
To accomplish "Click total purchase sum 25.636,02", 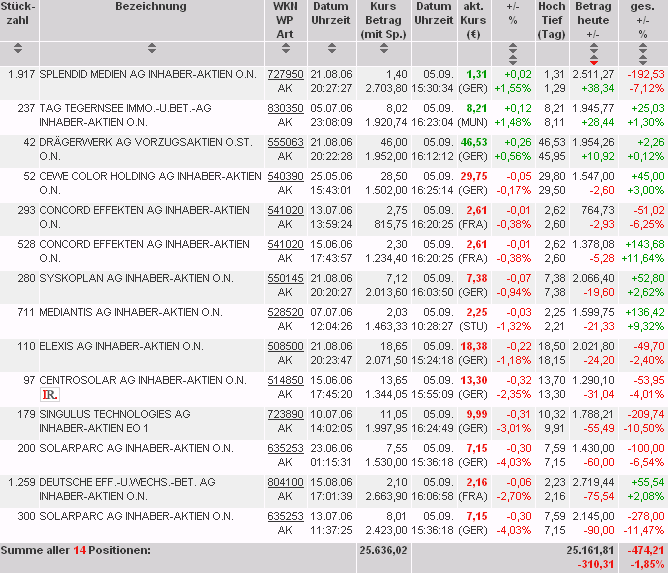I will point(383,550).
